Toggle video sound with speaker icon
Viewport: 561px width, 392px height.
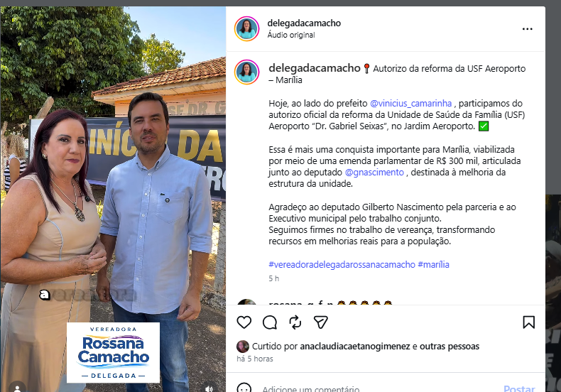click(209, 388)
